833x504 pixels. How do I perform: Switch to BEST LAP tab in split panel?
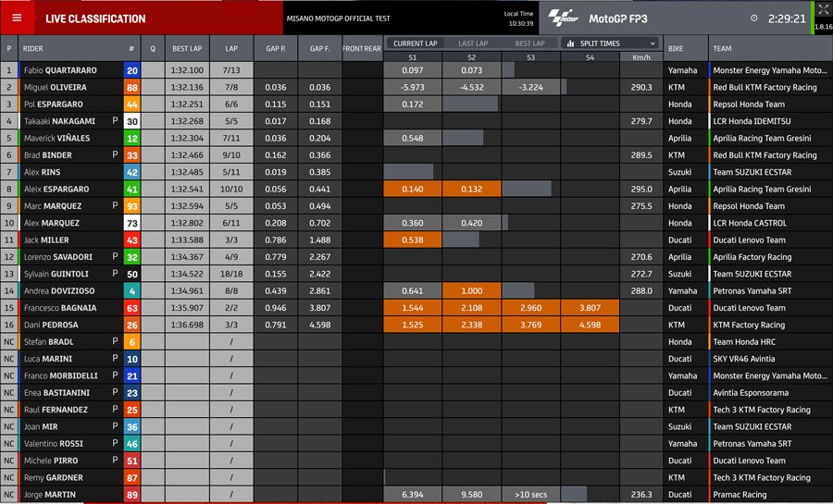tap(529, 43)
